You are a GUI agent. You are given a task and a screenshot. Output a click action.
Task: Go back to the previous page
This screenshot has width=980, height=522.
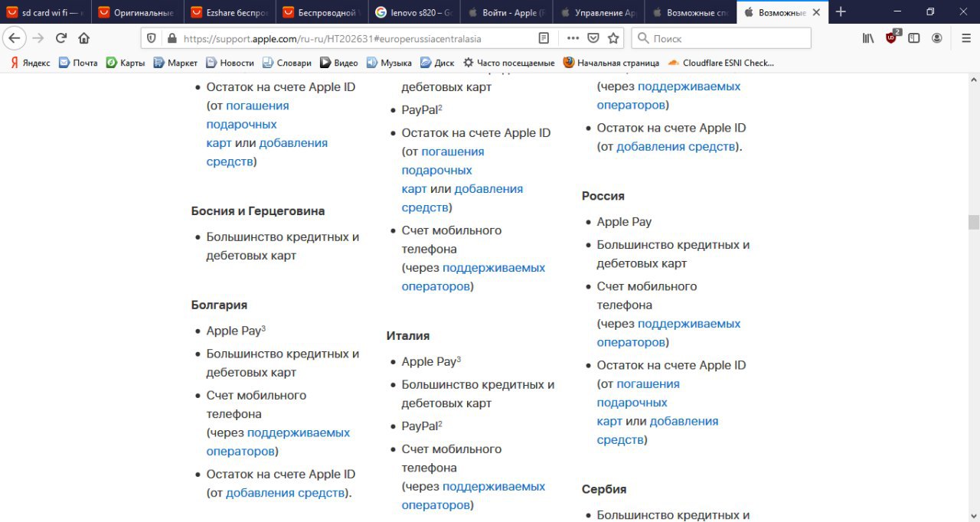pos(15,38)
